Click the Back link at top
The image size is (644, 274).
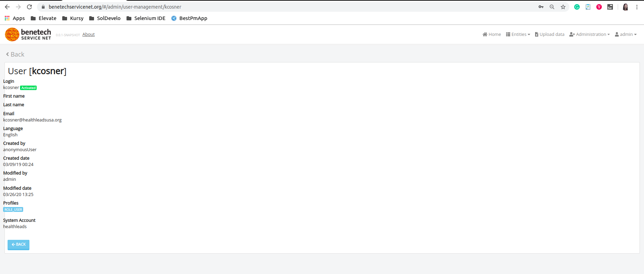tap(15, 54)
